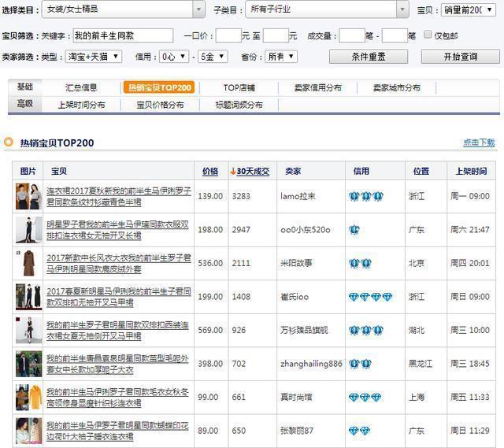
Task: Open the thumbnail for the 569.00 item
Action: pyautogui.click(x=28, y=330)
